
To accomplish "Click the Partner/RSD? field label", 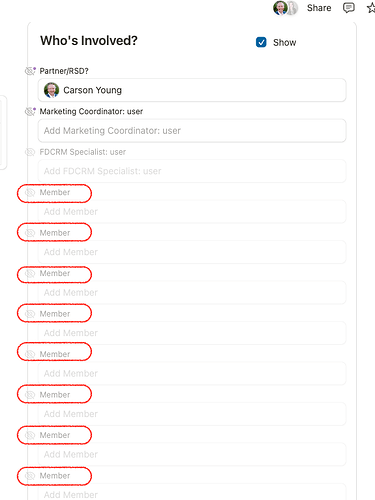I will pos(64,71).
